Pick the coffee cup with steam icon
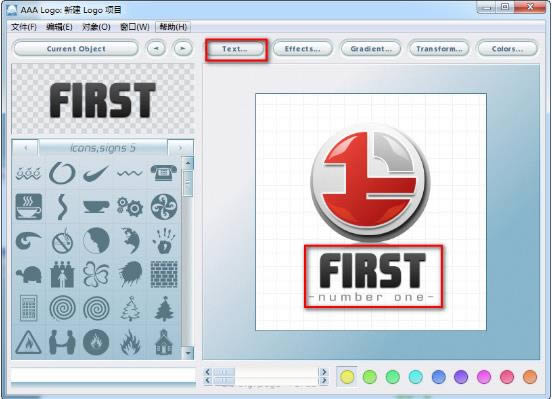Viewport: 552px width, 399px height. click(x=29, y=207)
